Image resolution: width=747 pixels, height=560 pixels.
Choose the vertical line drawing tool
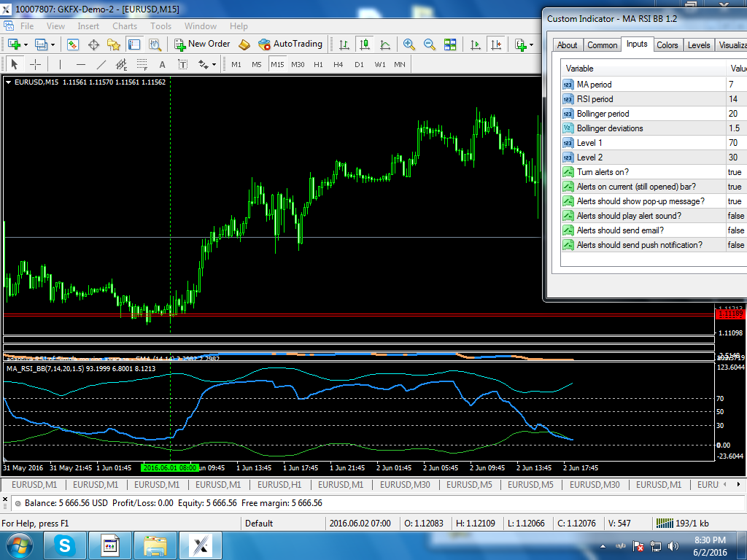[x=60, y=64]
